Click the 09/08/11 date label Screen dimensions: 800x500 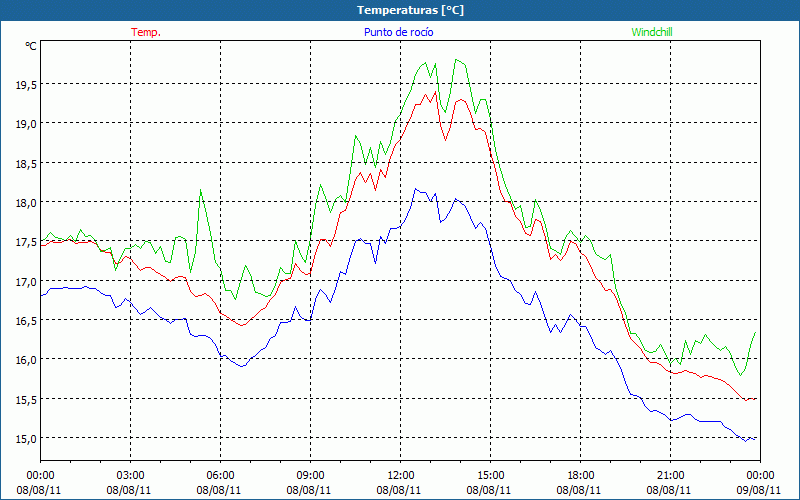759,490
